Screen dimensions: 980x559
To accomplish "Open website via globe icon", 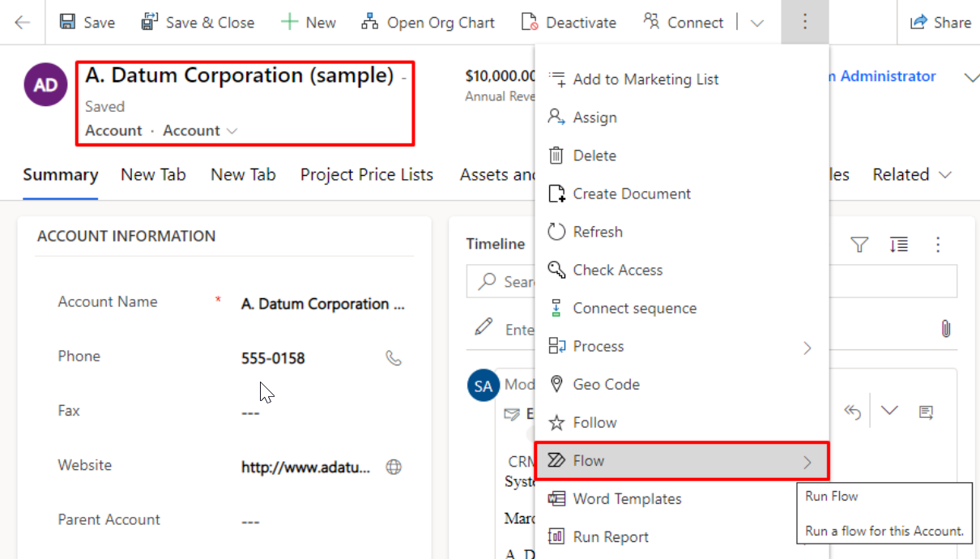I will coord(394,467).
